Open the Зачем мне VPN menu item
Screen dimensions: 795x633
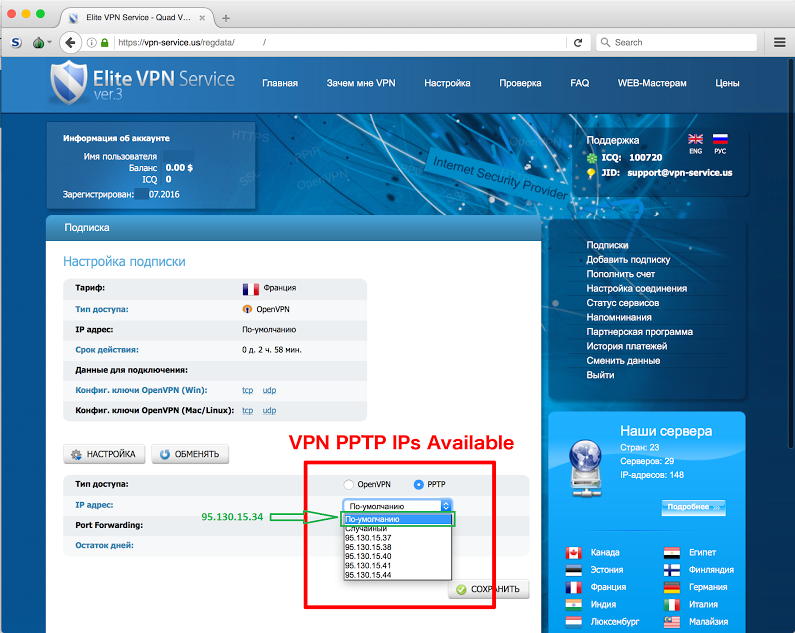(361, 83)
